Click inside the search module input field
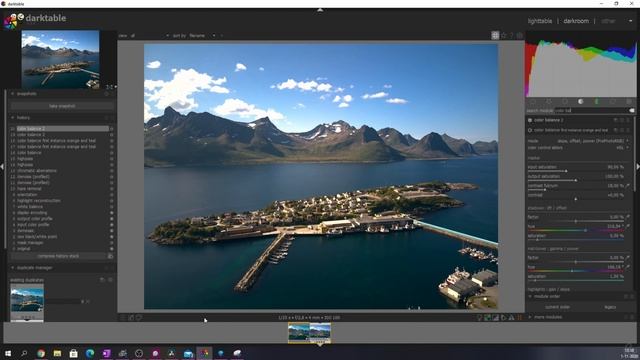 [591, 110]
